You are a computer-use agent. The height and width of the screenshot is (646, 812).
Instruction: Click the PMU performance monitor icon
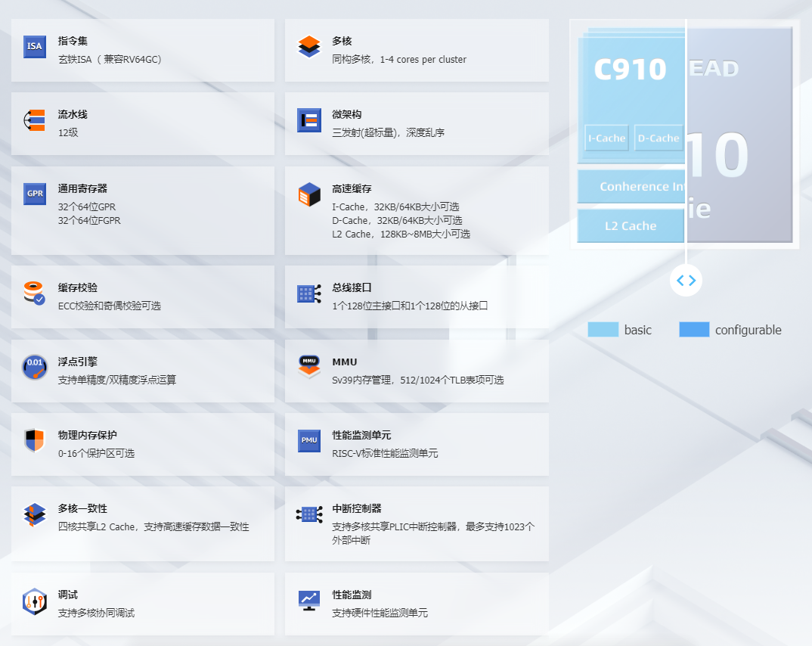[x=308, y=440]
